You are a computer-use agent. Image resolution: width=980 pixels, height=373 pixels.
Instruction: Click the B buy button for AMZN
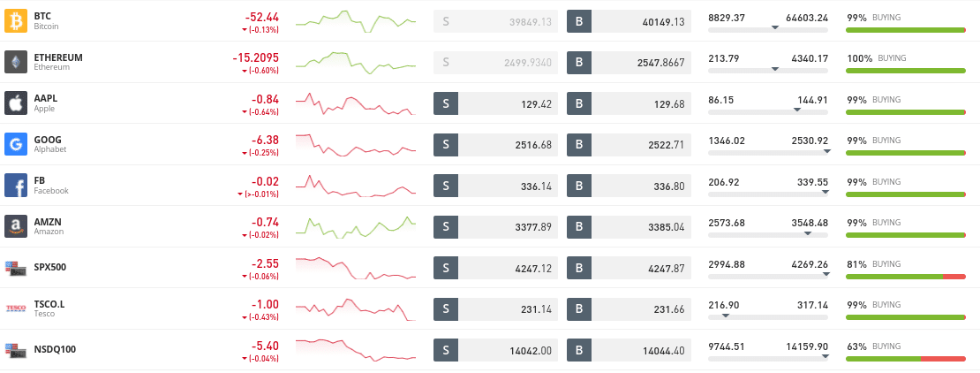579,226
